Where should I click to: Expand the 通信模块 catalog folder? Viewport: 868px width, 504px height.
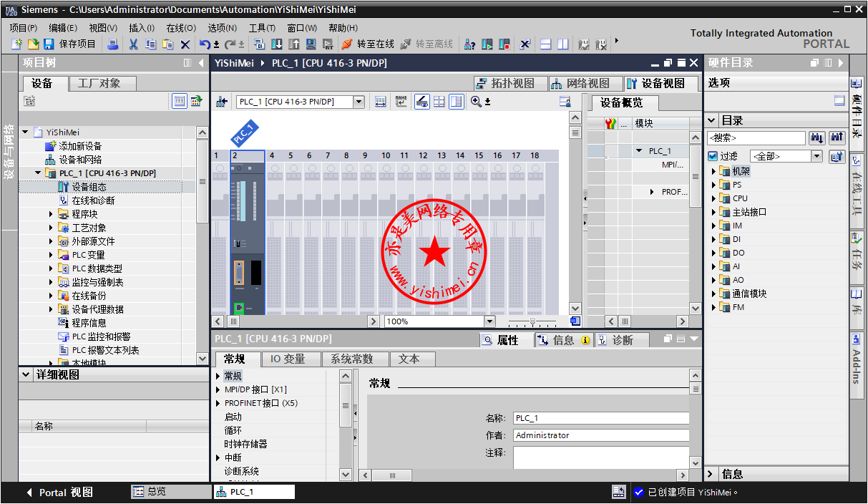coord(713,294)
